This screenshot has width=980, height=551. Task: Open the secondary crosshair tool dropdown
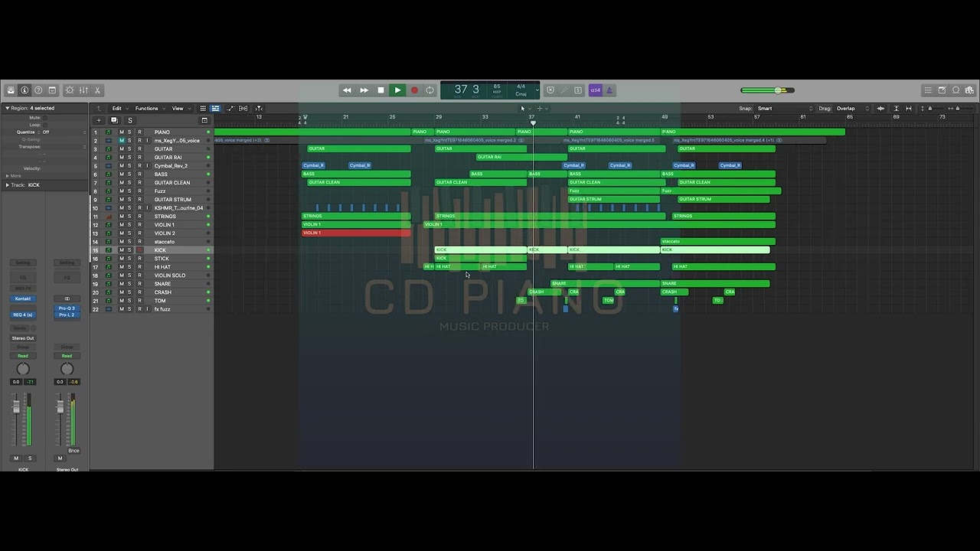(x=541, y=109)
